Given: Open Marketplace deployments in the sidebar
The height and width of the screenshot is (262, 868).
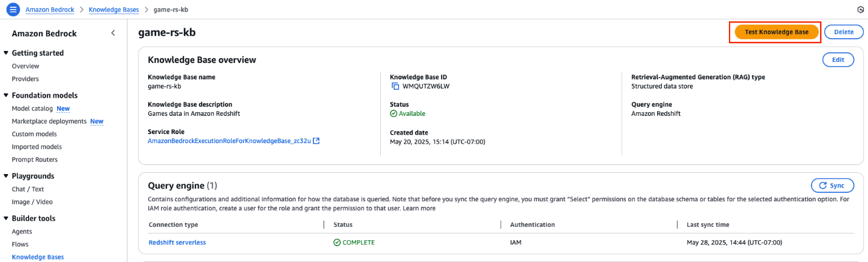Looking at the screenshot, I should (x=49, y=121).
